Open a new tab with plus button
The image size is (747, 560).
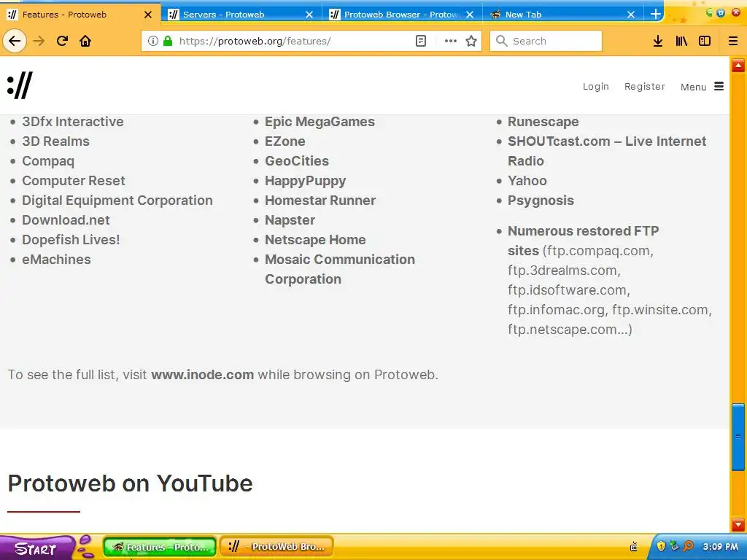(656, 15)
